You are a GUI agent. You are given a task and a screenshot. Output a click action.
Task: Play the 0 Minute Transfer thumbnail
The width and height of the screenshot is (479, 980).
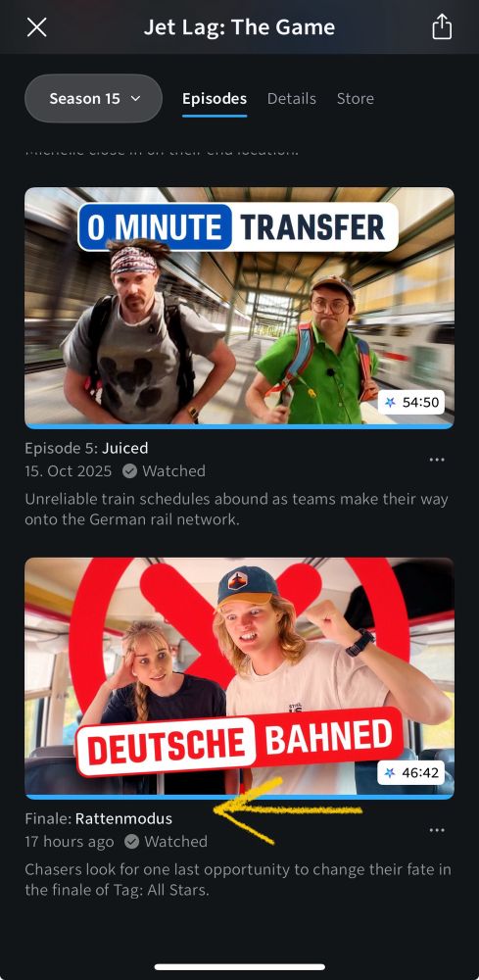[239, 306]
